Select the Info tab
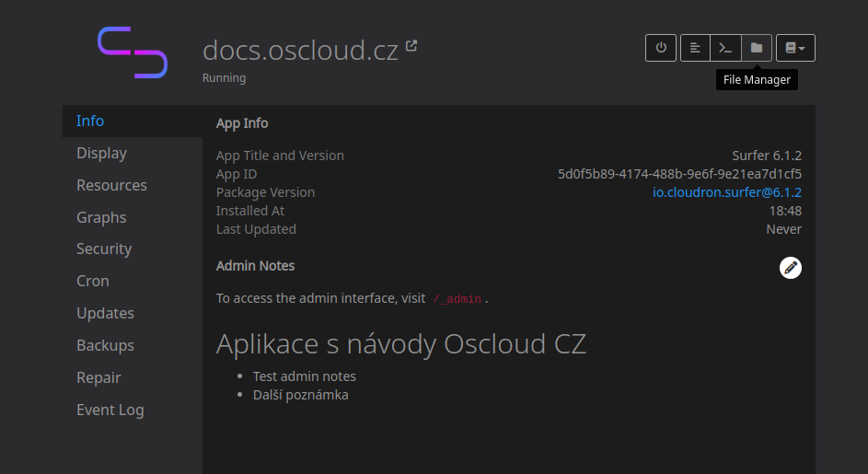 pyautogui.click(x=90, y=121)
